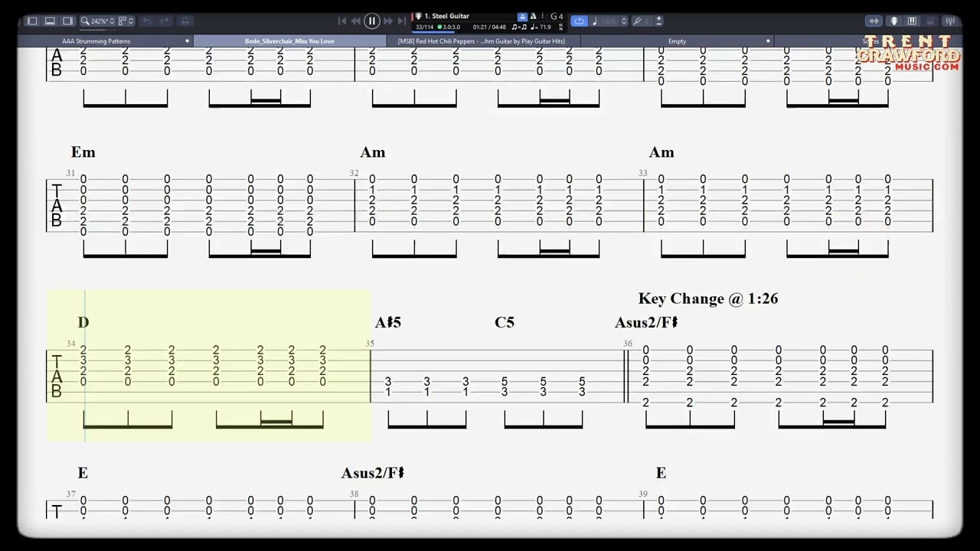Click the 'Key Change @ 1:26' annotation
The image size is (980, 551).
click(x=708, y=298)
